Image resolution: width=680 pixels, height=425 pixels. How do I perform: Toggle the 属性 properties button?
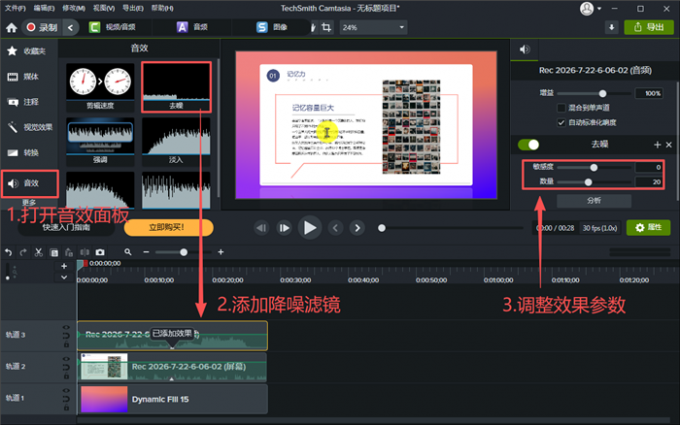tap(648, 228)
